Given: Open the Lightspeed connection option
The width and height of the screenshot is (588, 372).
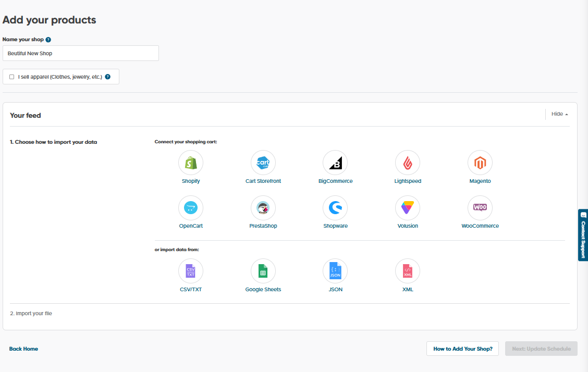Looking at the screenshot, I should [x=407, y=162].
